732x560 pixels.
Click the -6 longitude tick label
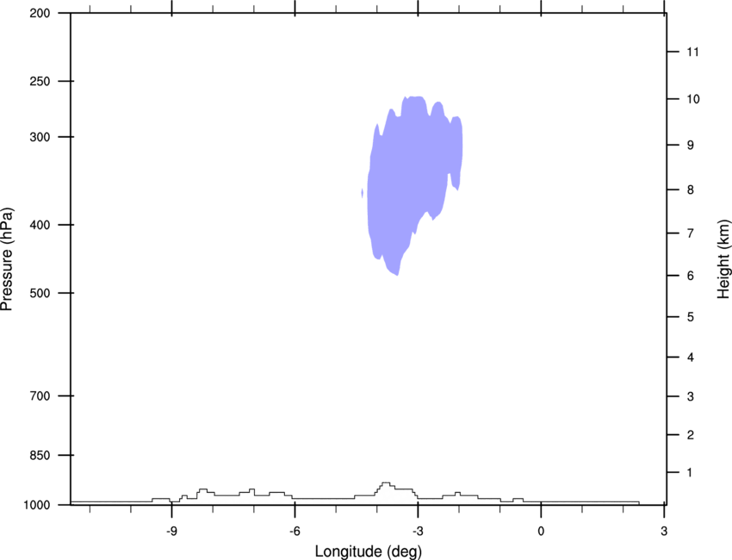295,531
